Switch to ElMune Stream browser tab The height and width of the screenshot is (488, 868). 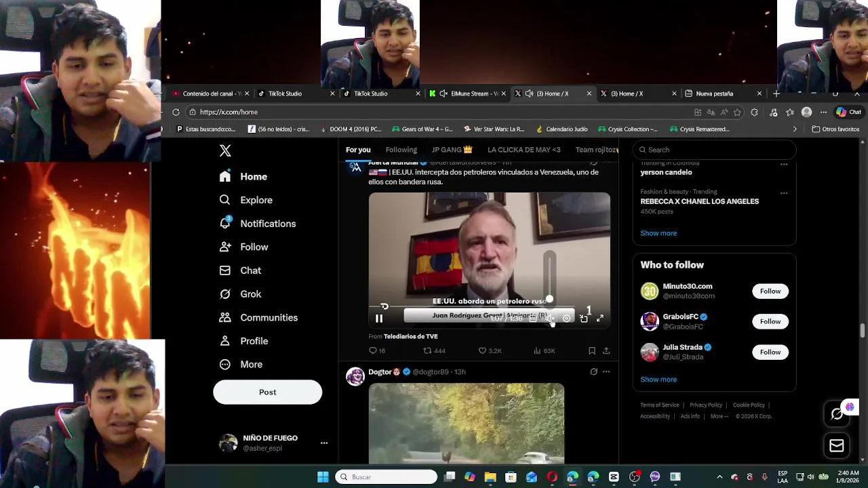click(x=467, y=94)
